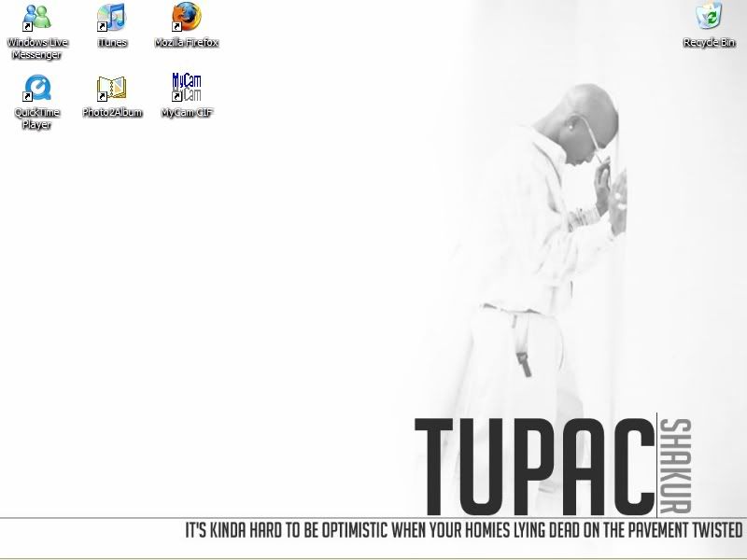Select the Recycle Bin icon
Screen dimensions: 747x560
[x=709, y=16]
